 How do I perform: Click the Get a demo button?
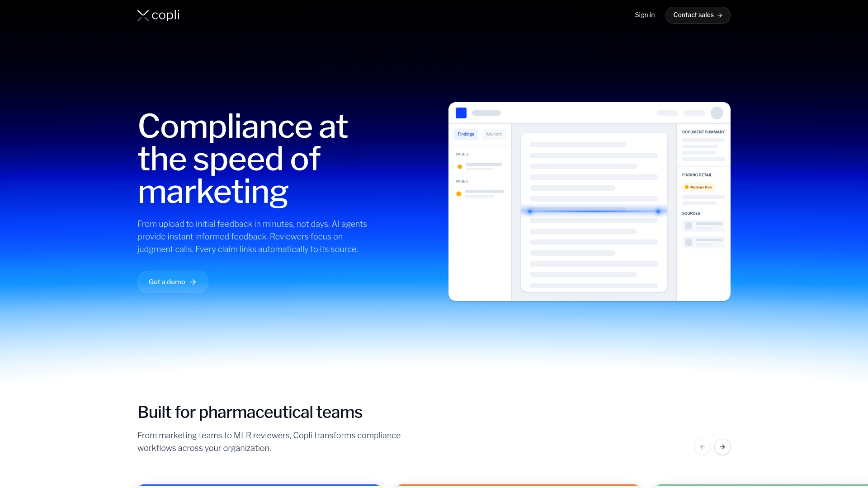pyautogui.click(x=173, y=282)
